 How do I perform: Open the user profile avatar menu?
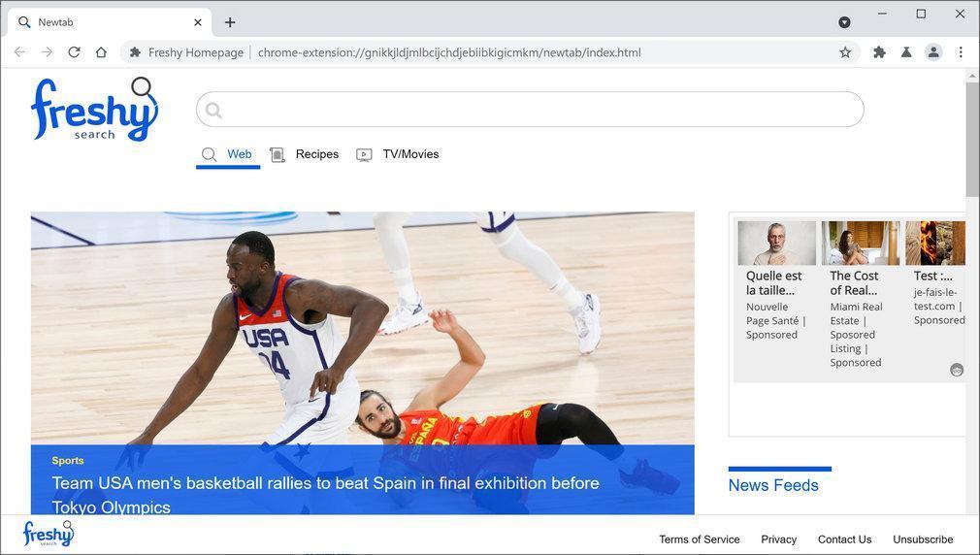[x=933, y=52]
